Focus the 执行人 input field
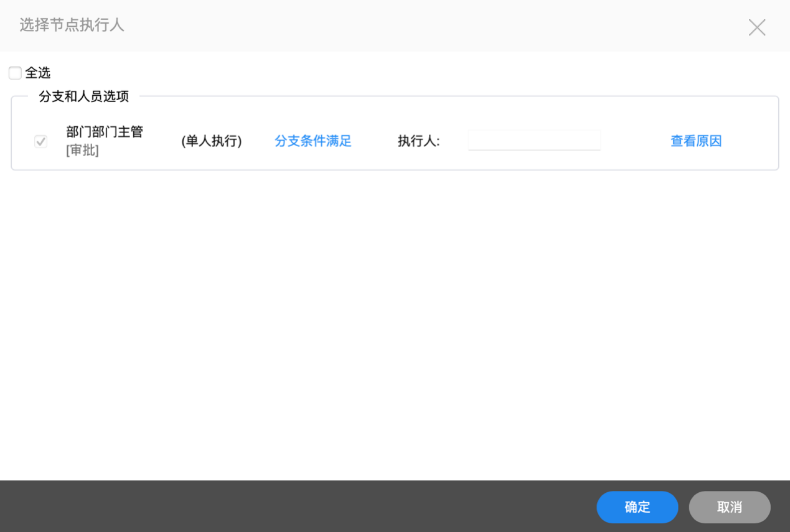The height and width of the screenshot is (532, 790). tap(534, 141)
